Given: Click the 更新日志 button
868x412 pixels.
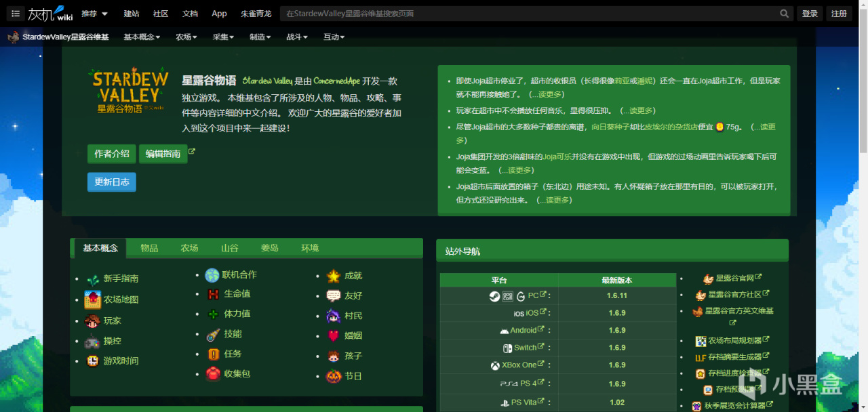Looking at the screenshot, I should coord(112,182).
